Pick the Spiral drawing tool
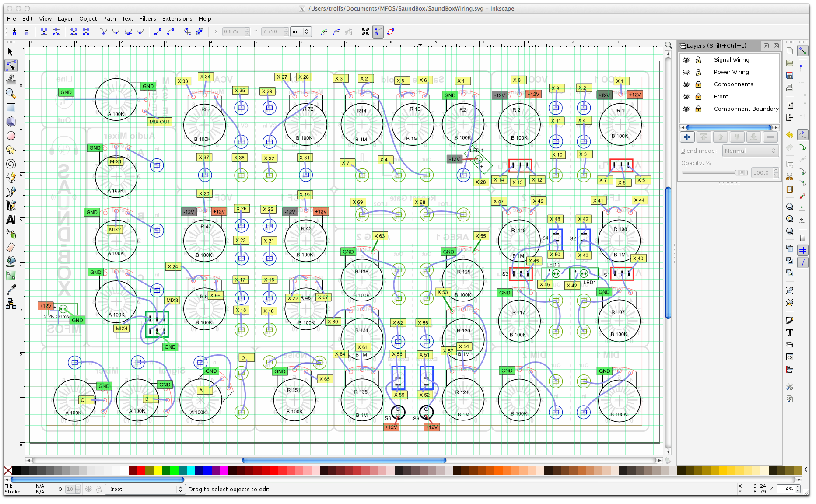Viewport: 816px width, 504px height. pos(11,164)
